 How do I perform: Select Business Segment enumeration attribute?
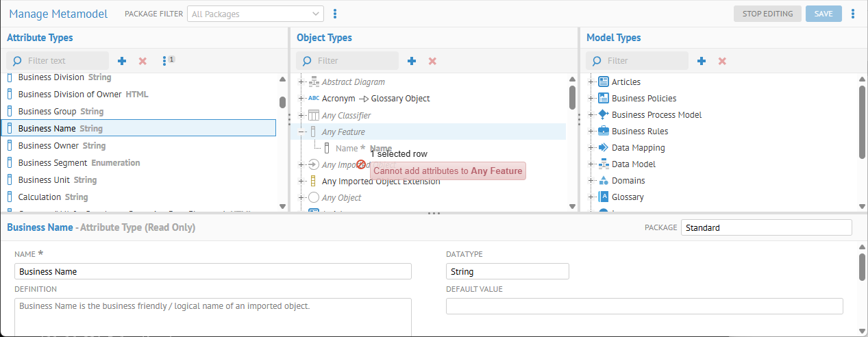[79, 163]
